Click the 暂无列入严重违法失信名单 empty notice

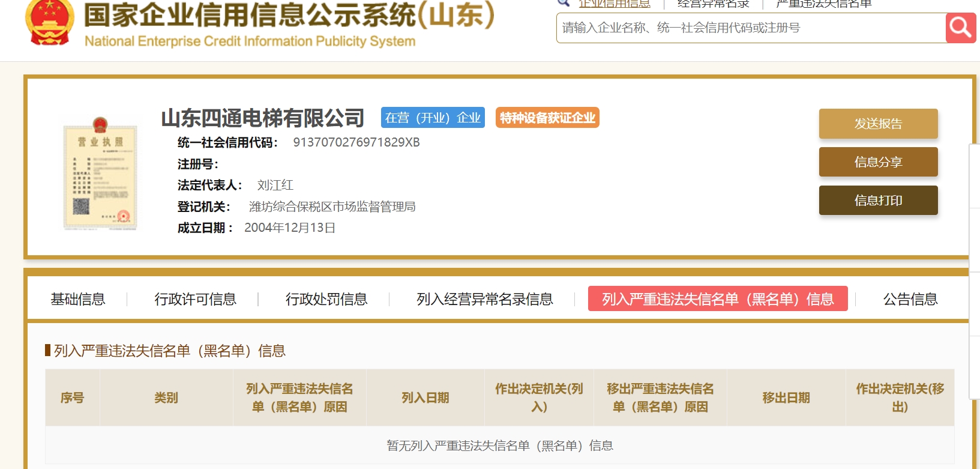coord(500,446)
